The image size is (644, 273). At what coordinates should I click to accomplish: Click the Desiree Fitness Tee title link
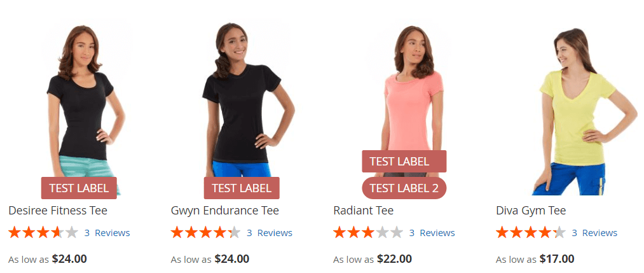click(58, 211)
